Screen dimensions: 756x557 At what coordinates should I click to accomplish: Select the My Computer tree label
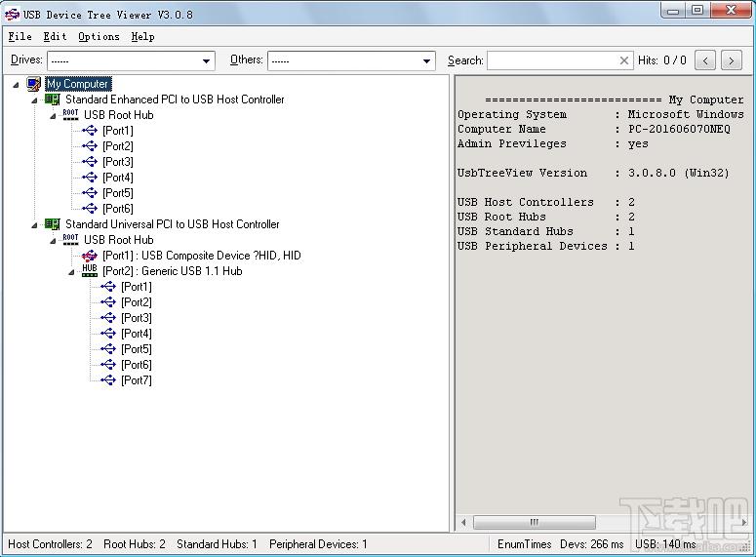point(78,84)
